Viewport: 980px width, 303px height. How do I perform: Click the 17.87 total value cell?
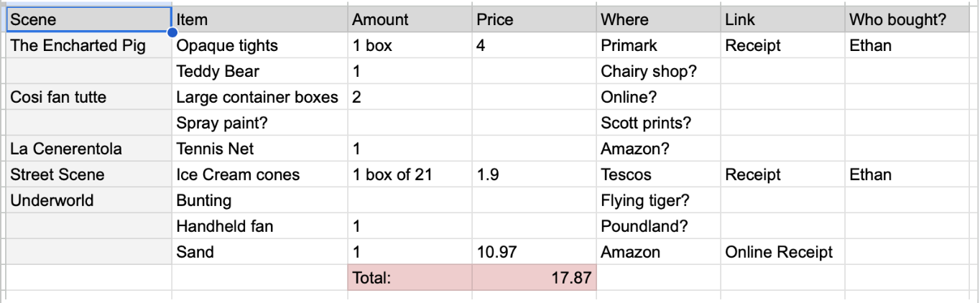tap(535, 278)
